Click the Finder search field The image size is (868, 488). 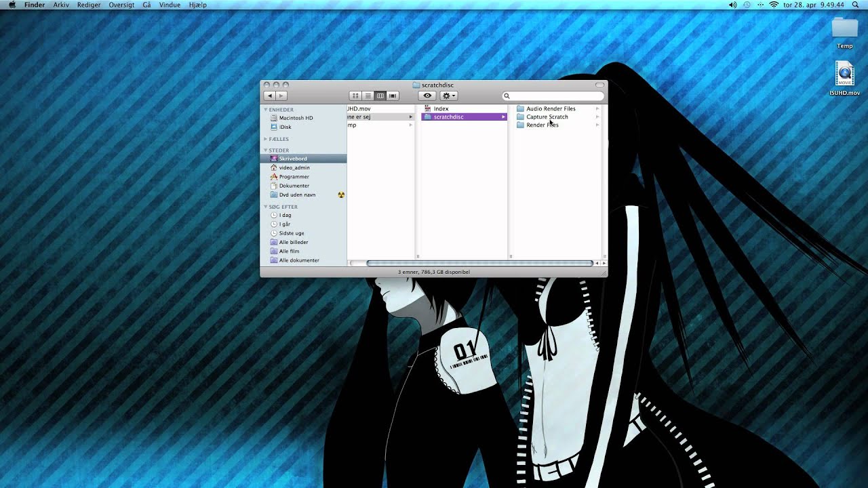pyautogui.click(x=553, y=96)
